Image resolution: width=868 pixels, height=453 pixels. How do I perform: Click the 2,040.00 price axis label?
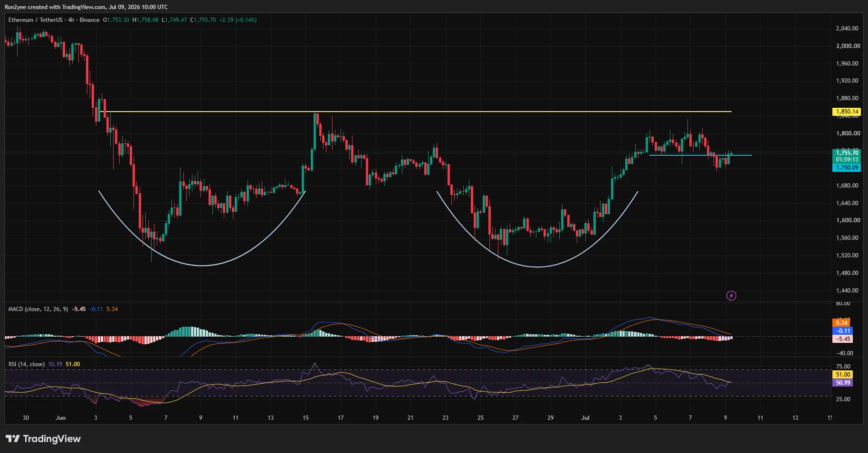847,28
